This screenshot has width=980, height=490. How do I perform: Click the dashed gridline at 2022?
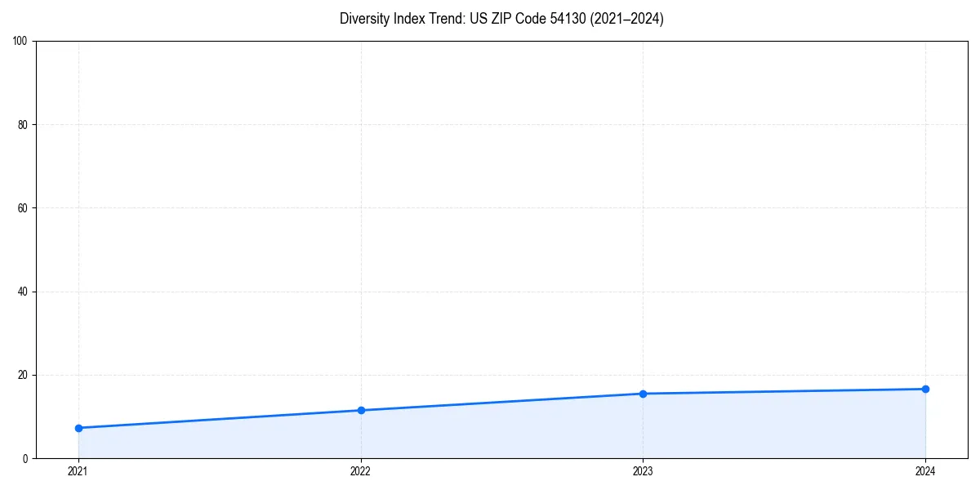click(359, 245)
